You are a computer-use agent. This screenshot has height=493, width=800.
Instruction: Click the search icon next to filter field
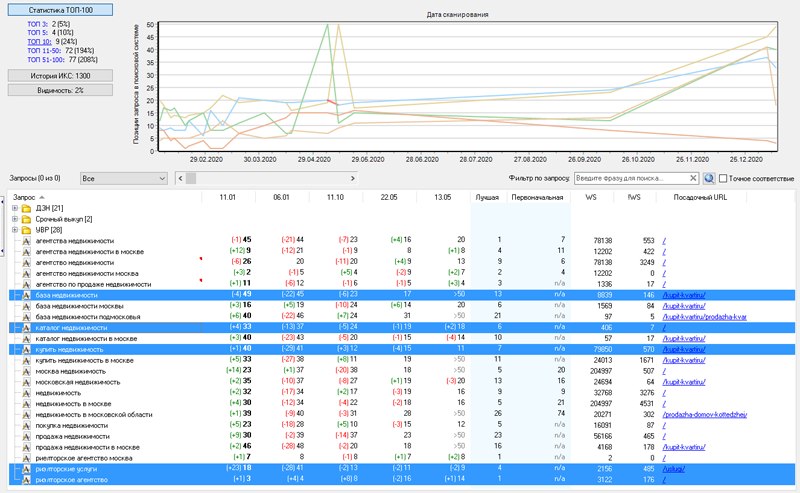[x=709, y=178]
